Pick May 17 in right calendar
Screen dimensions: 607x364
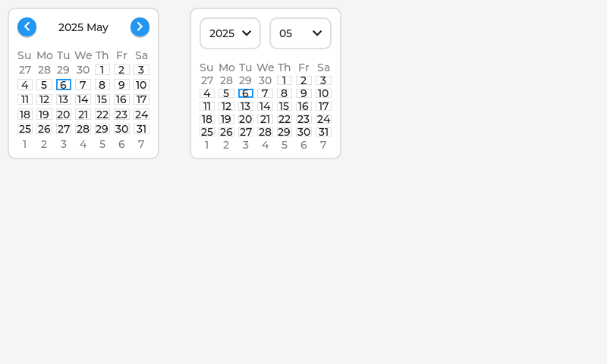point(323,106)
